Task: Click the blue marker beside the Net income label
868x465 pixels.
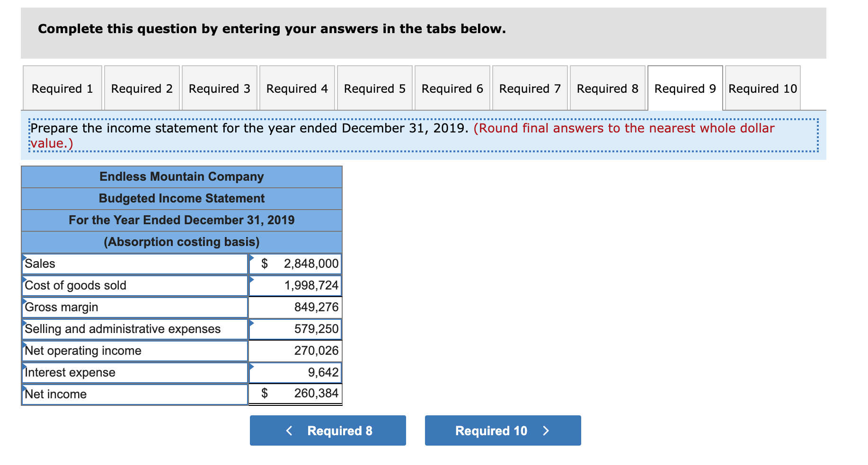Action: click(24, 388)
